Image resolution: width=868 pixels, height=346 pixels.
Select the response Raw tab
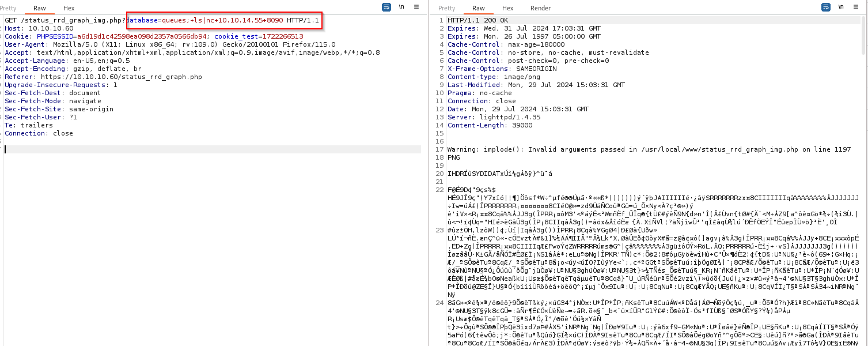click(479, 8)
